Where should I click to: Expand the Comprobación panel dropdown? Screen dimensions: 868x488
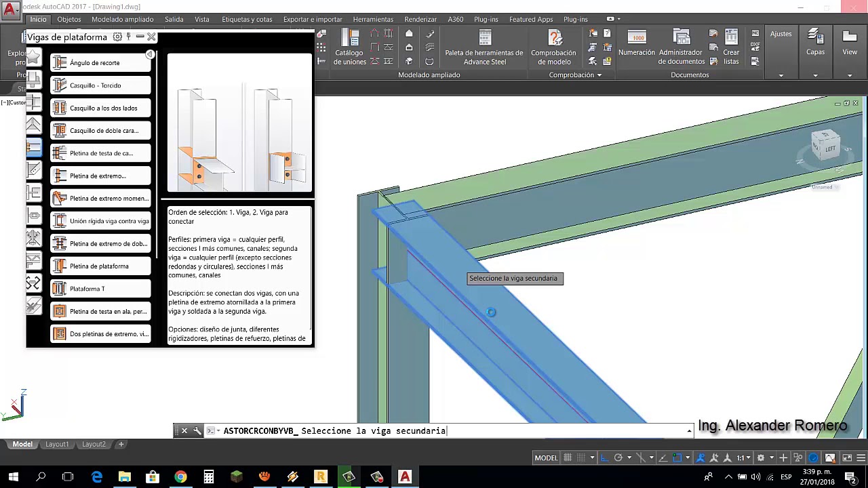tap(576, 75)
